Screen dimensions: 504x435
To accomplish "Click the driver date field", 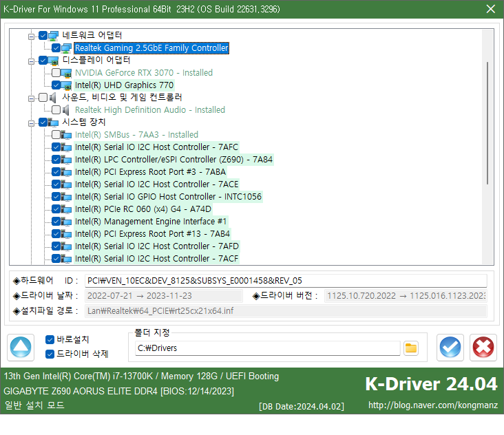I will tap(164, 296).
